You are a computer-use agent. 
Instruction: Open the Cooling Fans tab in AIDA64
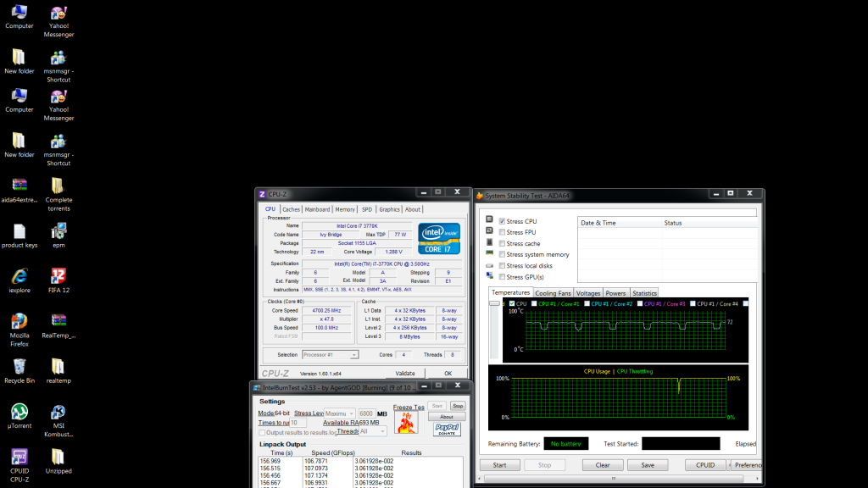coord(553,293)
